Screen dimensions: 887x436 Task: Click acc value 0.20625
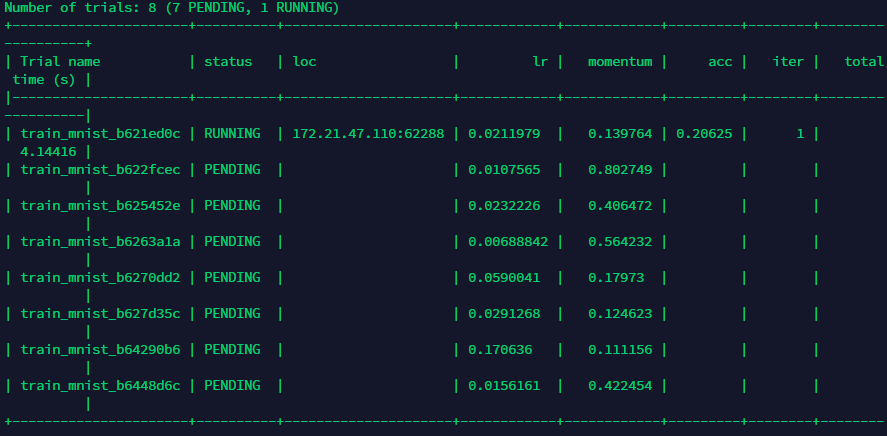tap(704, 134)
